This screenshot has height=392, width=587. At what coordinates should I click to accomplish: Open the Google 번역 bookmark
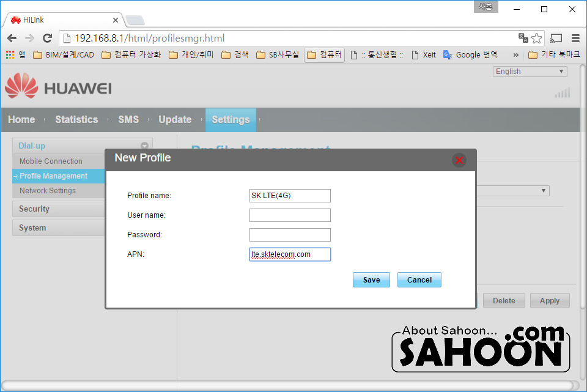pyautogui.click(x=470, y=55)
